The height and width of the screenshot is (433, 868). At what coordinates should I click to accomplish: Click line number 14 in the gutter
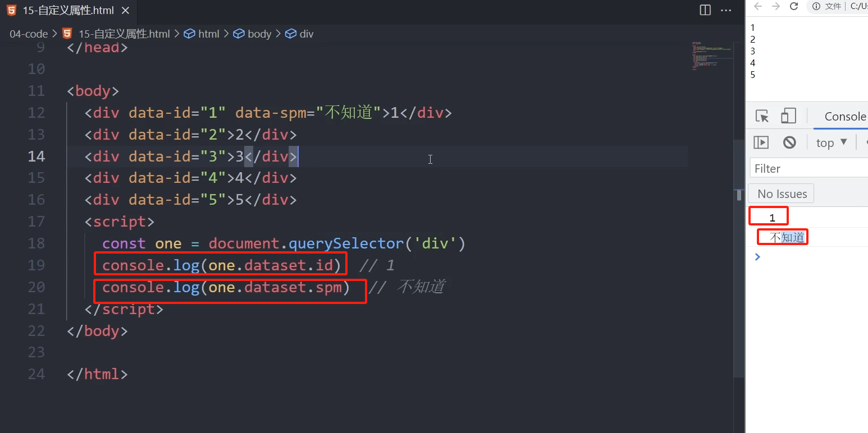[x=36, y=156]
